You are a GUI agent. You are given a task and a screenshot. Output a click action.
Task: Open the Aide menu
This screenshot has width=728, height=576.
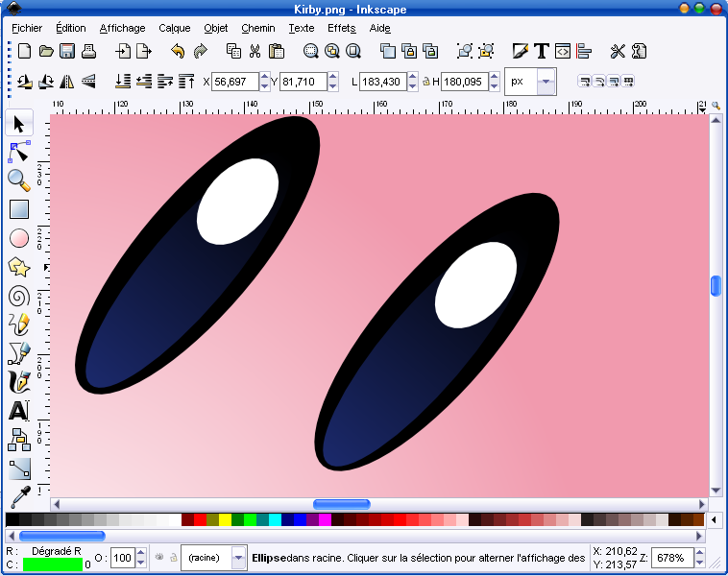point(379,28)
